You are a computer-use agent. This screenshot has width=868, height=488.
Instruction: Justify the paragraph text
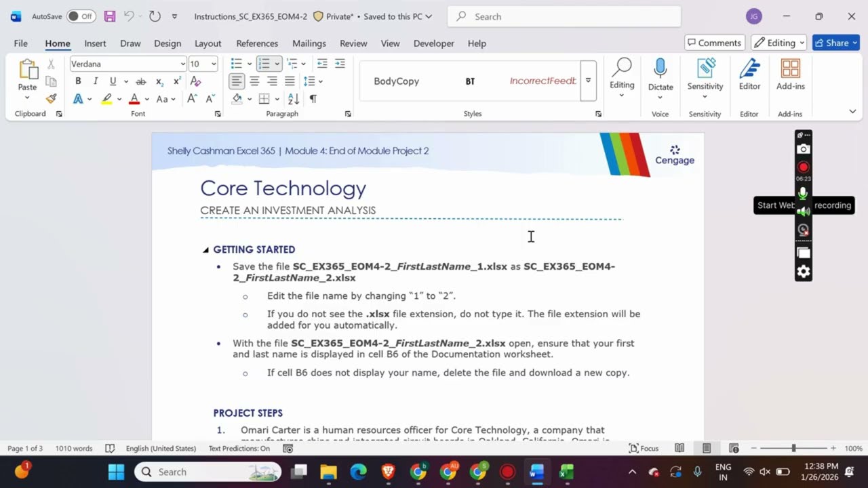pos(290,81)
